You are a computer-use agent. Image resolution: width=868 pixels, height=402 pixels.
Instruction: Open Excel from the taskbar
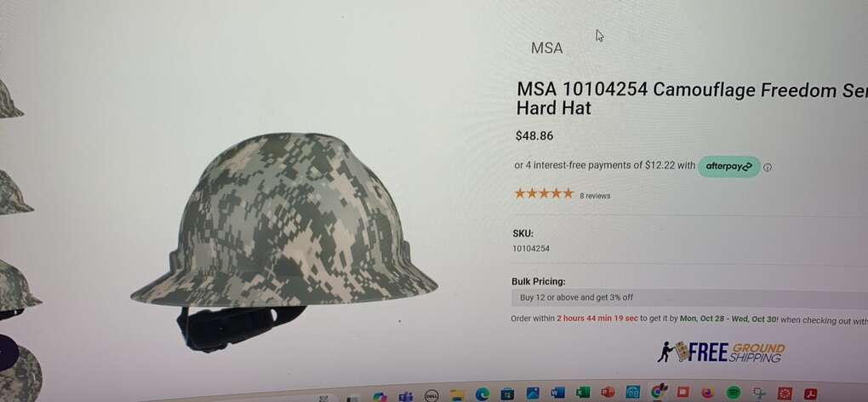pyautogui.click(x=583, y=393)
